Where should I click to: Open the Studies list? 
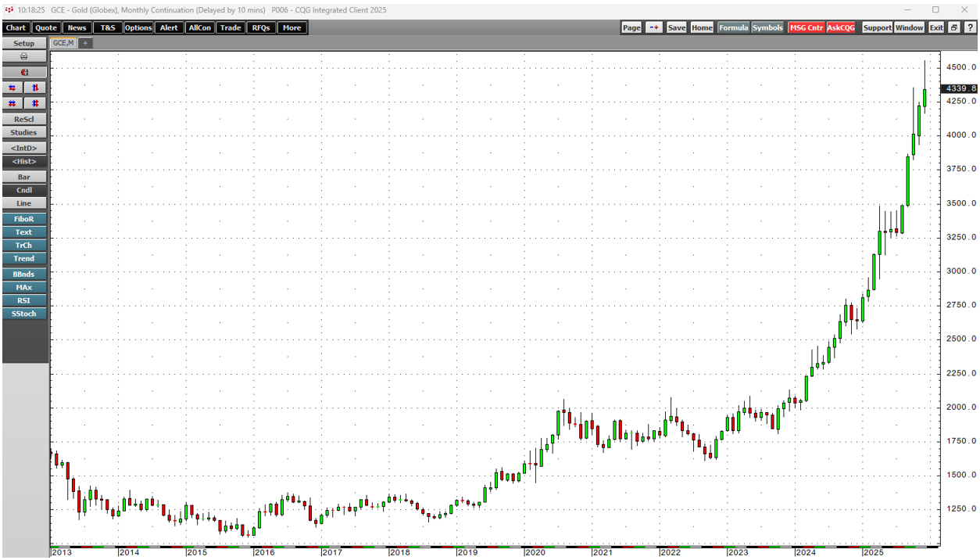point(24,133)
